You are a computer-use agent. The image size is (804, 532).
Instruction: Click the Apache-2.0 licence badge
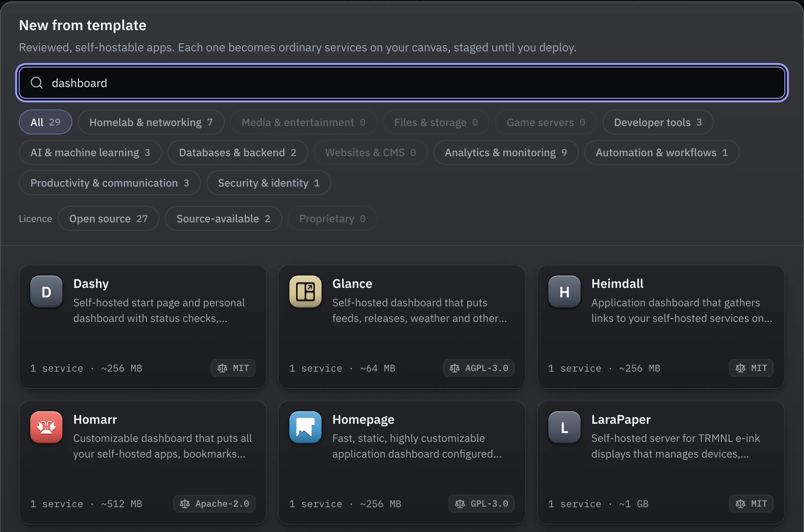click(214, 504)
